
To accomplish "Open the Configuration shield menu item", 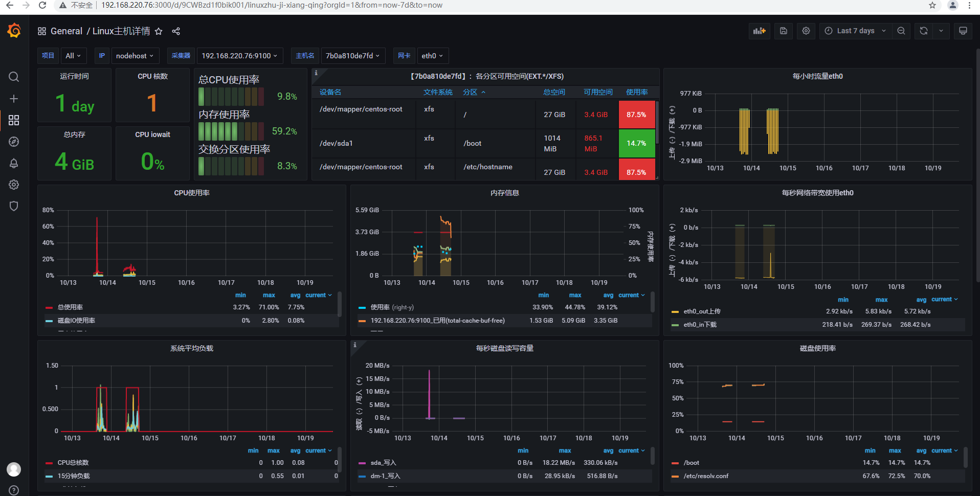I will [14, 206].
